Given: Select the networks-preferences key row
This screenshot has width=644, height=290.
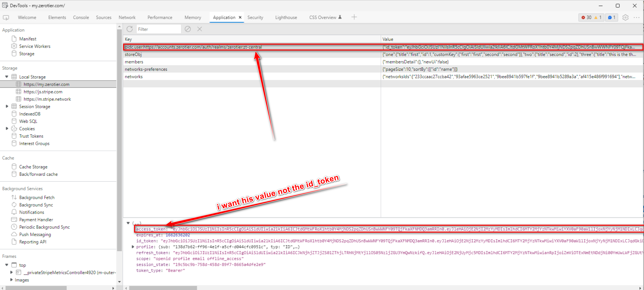Looking at the screenshot, I should pos(146,69).
